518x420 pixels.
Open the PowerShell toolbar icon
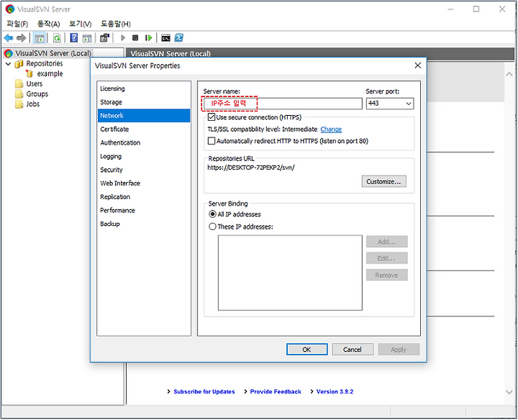(x=179, y=38)
